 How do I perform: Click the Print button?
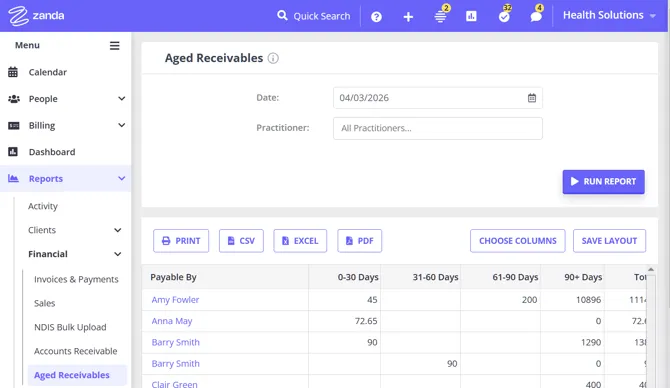tap(181, 241)
